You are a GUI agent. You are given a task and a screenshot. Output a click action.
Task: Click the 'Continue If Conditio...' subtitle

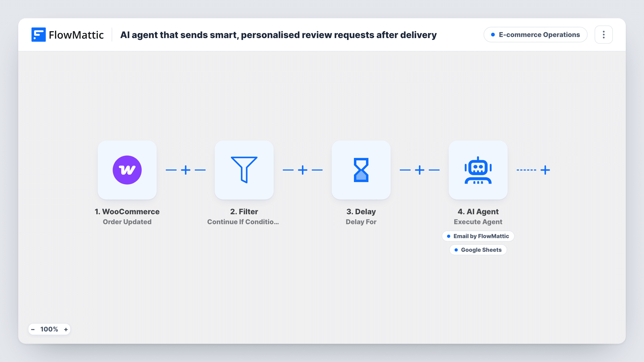[243, 222]
